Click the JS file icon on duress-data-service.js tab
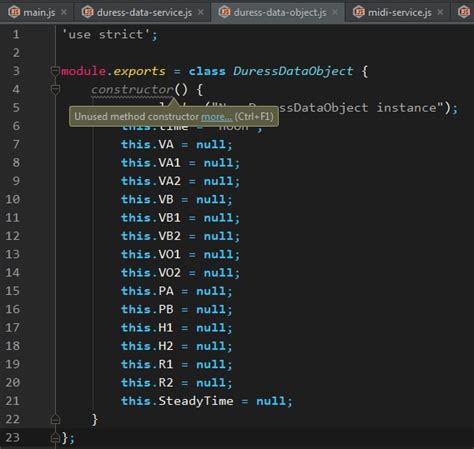 [x=88, y=12]
